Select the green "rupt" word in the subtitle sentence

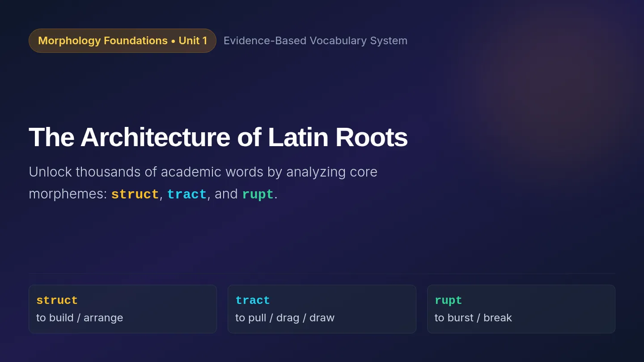point(258,194)
